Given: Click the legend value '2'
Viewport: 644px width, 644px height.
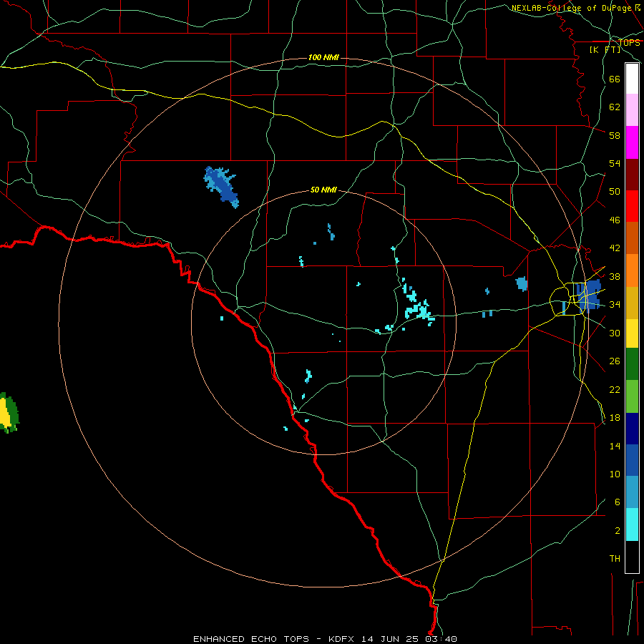Looking at the screenshot, I should tap(618, 531).
